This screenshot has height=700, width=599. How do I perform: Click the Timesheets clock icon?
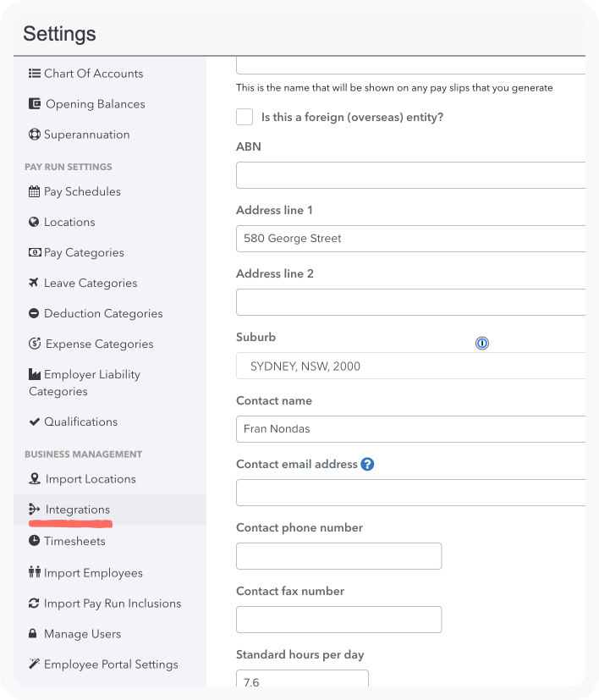(34, 541)
